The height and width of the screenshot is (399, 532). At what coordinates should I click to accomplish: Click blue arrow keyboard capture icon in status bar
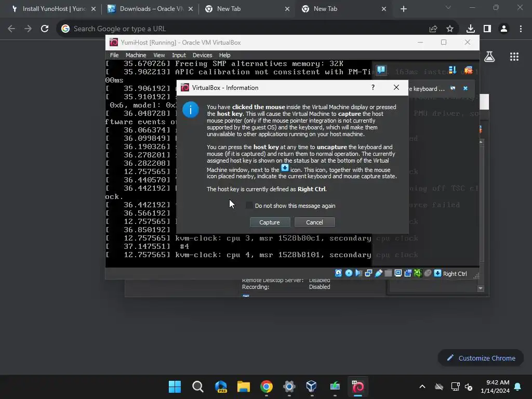437,273
